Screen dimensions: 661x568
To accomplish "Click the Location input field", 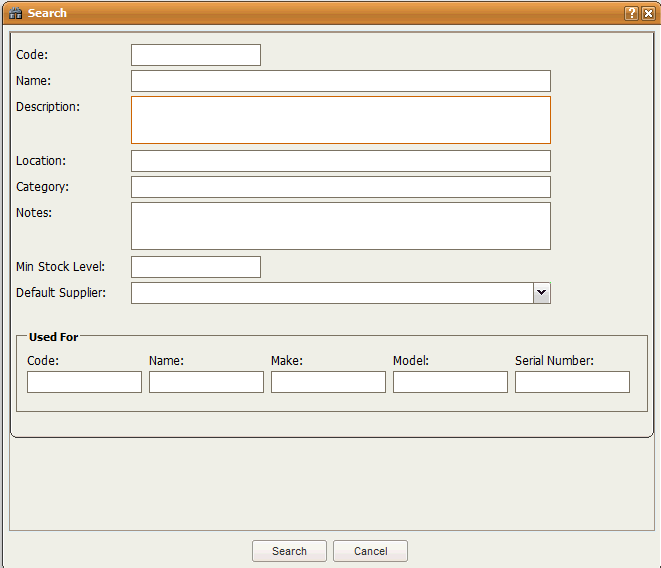I will click(x=340, y=161).
